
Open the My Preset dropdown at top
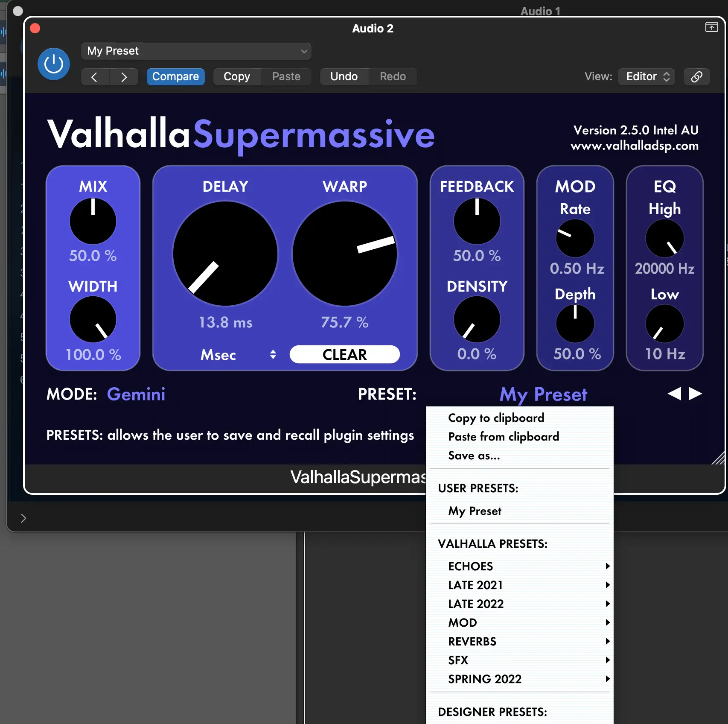pos(196,51)
